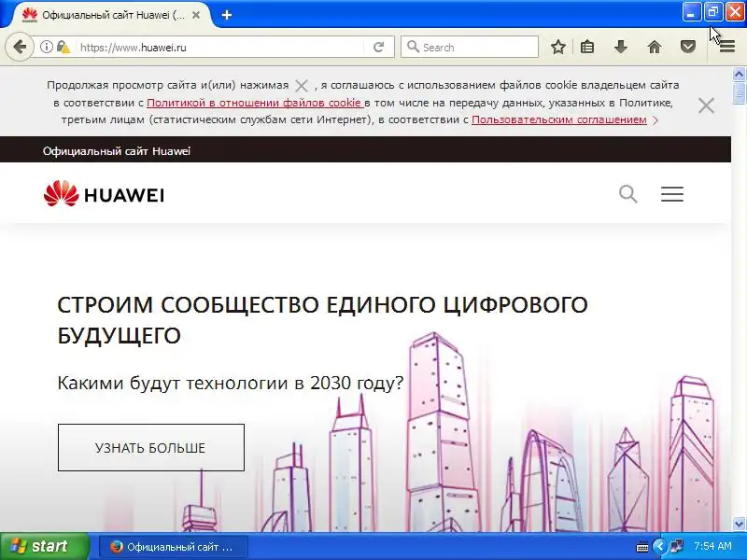Click the 7:54 AM clock
The height and width of the screenshot is (560, 747).
pyautogui.click(x=712, y=546)
